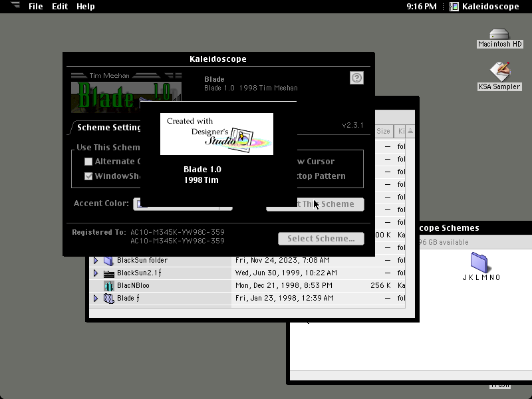
Task: Open the Macintosh HD drive icon
Action: tap(499, 35)
